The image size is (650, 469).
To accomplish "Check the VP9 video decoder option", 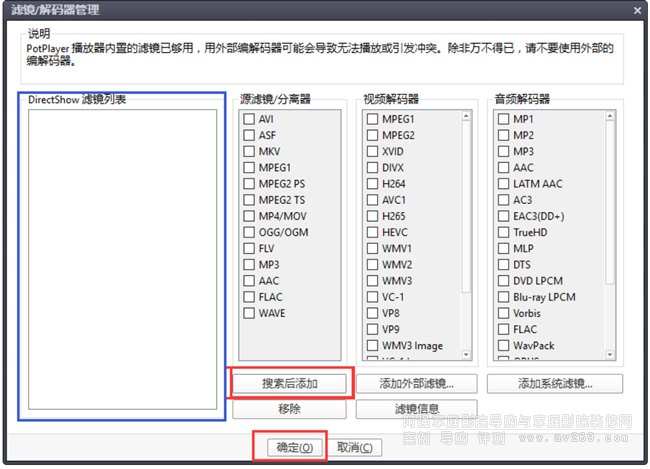I will tap(372, 329).
